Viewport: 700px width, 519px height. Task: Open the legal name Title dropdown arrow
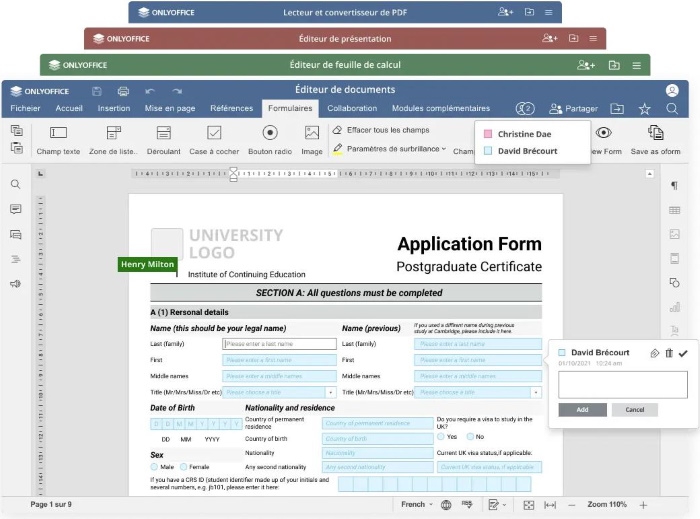(x=331, y=393)
